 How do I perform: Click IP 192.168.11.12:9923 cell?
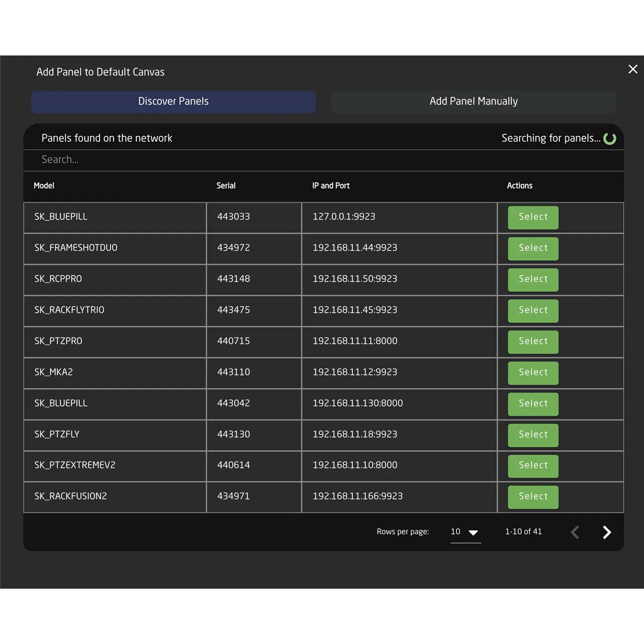(x=399, y=373)
